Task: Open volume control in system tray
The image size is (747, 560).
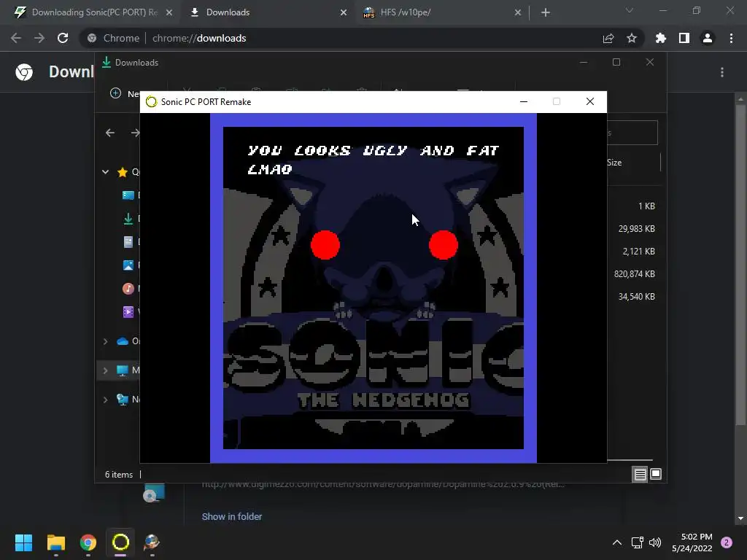Action: pyautogui.click(x=656, y=542)
